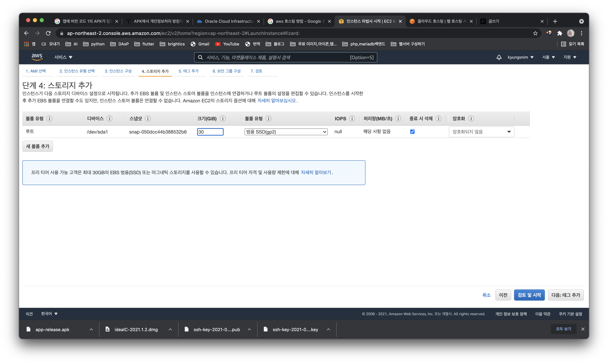Image resolution: width=608 pixels, height=364 pixels.
Task: Bookmark page with star icon
Action: point(535,33)
